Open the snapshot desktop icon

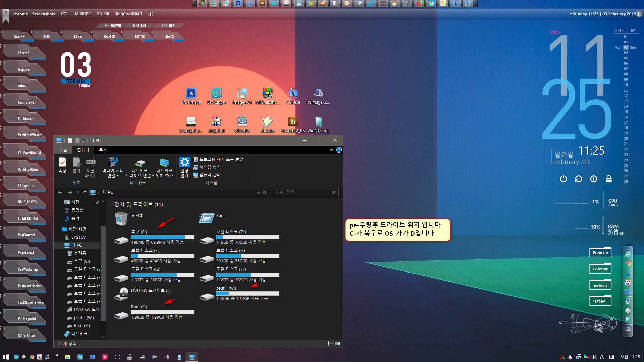(216, 125)
